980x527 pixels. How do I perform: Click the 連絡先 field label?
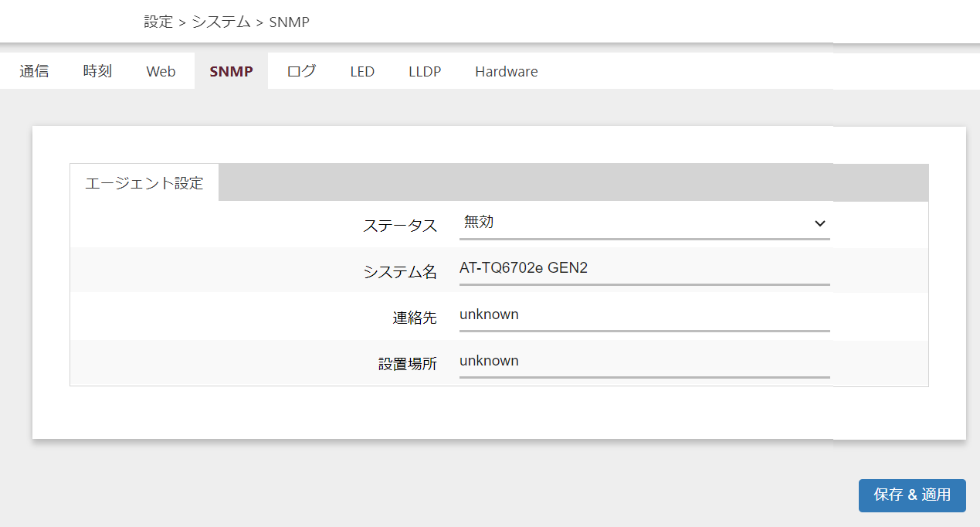[x=415, y=318]
